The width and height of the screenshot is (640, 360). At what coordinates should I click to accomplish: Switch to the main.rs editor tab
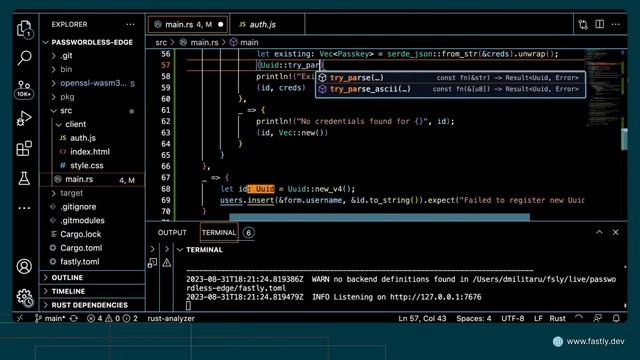tap(189, 24)
